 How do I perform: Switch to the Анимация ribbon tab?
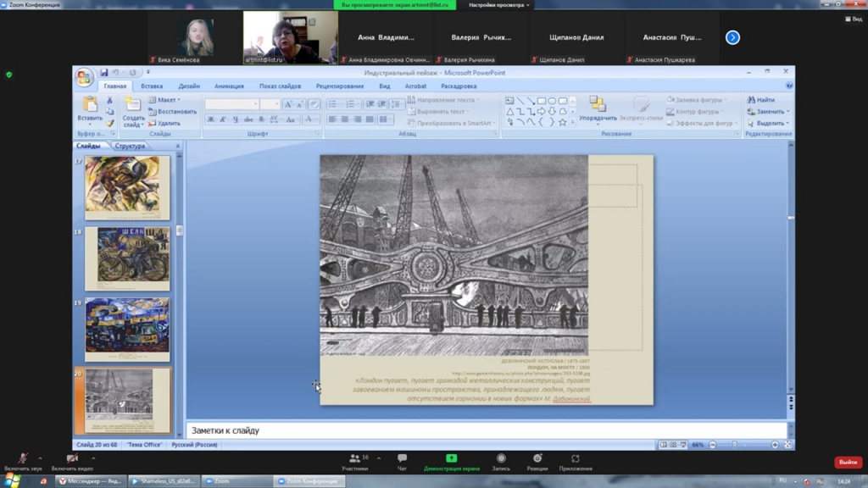[229, 86]
